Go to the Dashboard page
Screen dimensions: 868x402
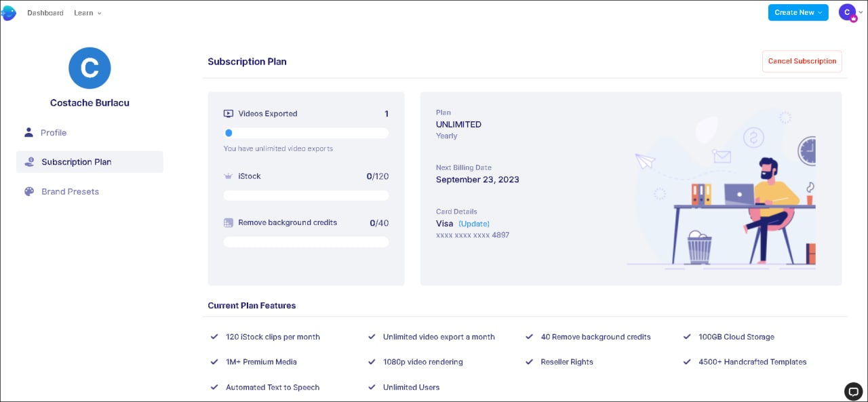click(45, 13)
